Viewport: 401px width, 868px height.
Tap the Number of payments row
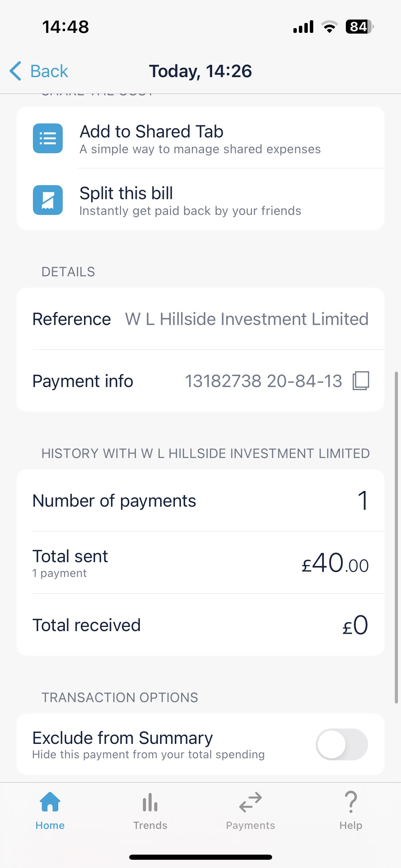[200, 501]
